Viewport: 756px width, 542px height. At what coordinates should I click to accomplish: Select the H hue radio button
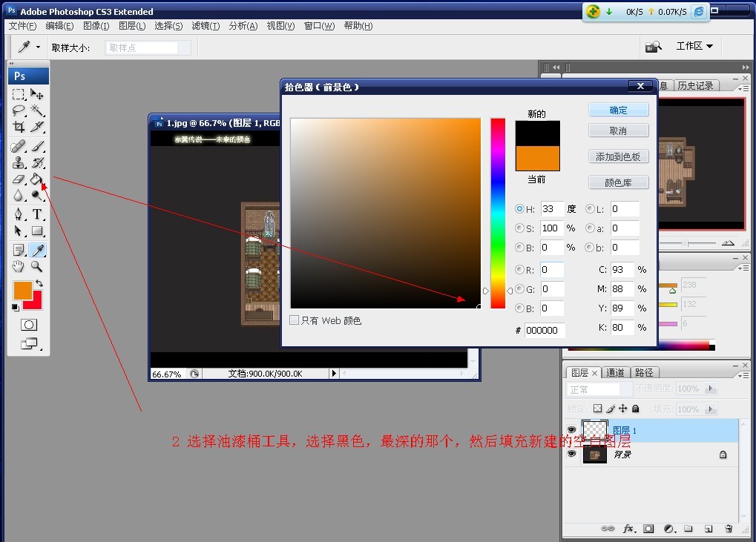tap(519, 209)
